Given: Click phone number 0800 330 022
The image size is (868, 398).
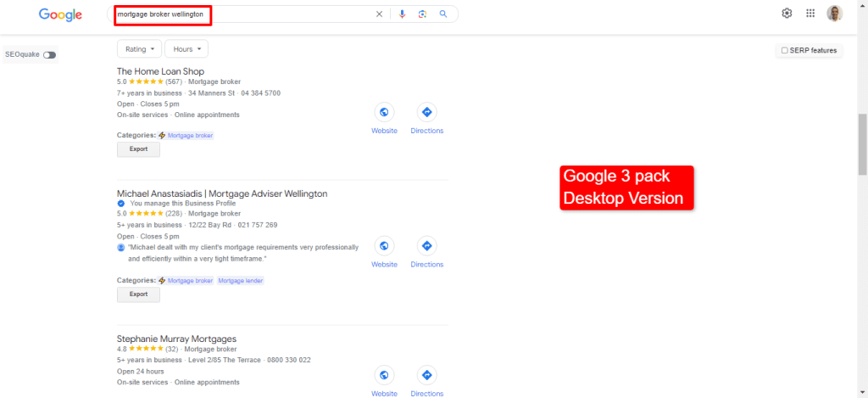Looking at the screenshot, I should 289,360.
